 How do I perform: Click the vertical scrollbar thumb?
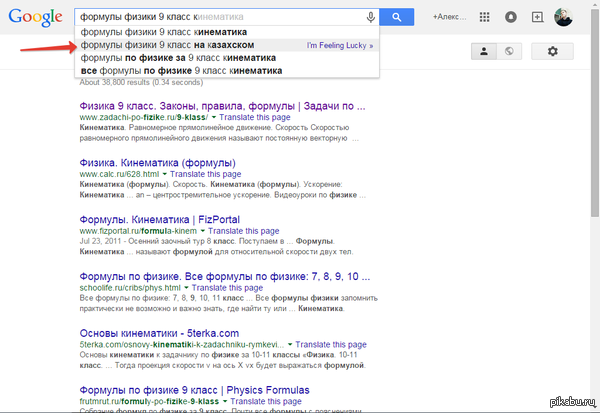[595, 113]
